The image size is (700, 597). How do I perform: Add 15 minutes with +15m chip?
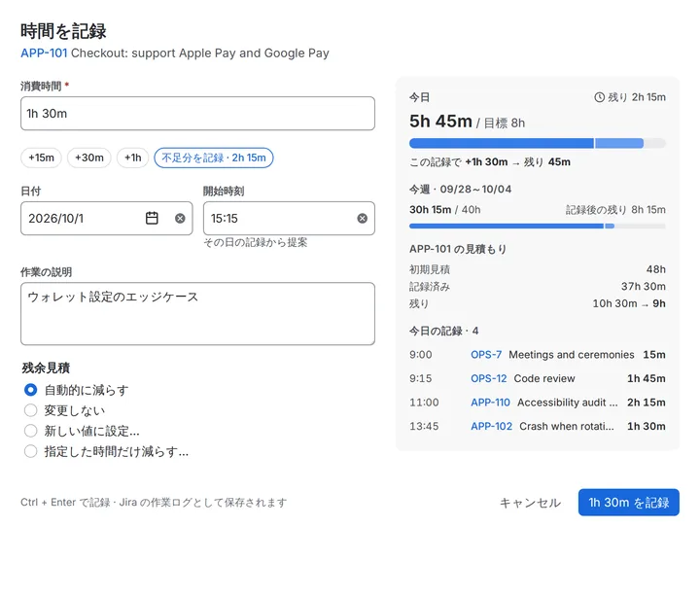click(41, 158)
